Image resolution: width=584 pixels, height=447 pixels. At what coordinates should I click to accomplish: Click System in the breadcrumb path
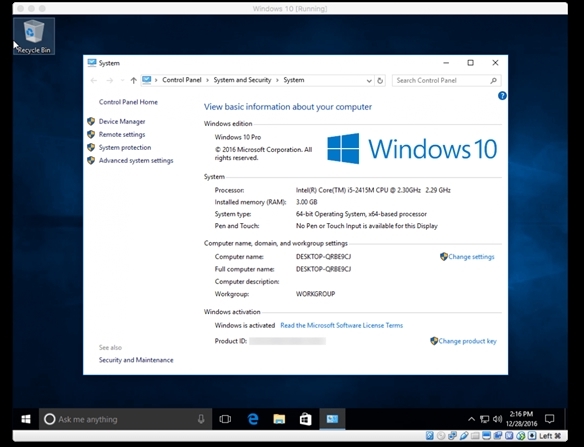[294, 80]
